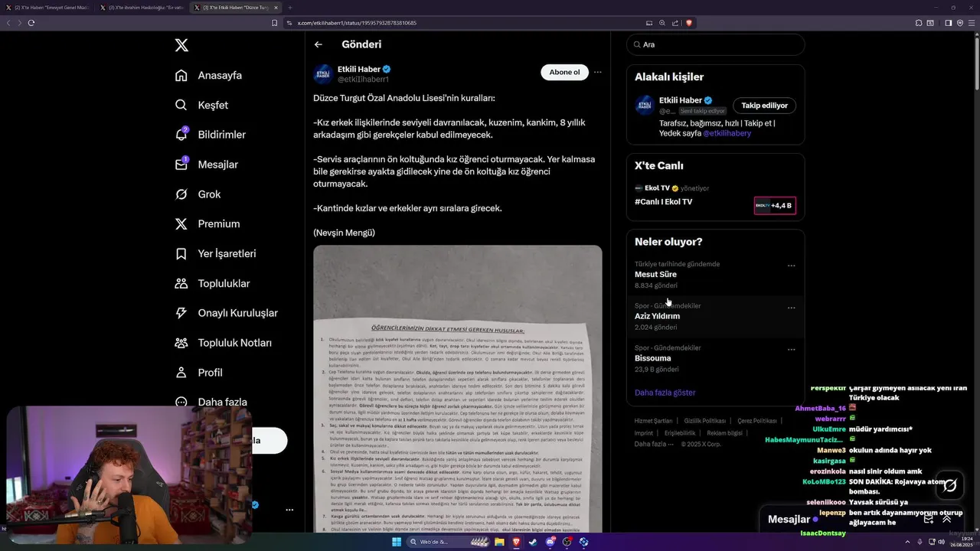The image size is (980, 551).
Task: Click the envelope messages icon
Action: click(x=181, y=165)
